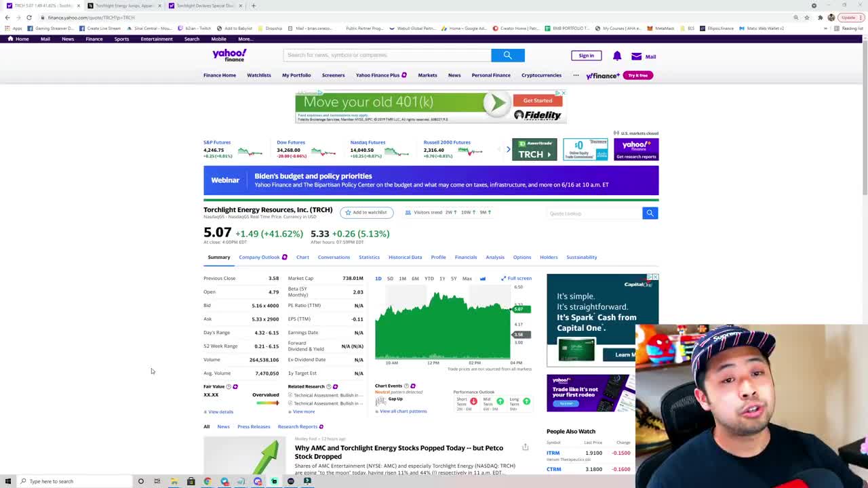This screenshot has width=868, height=488.
Task: Click the Quote Lookup search icon
Action: tap(650, 213)
